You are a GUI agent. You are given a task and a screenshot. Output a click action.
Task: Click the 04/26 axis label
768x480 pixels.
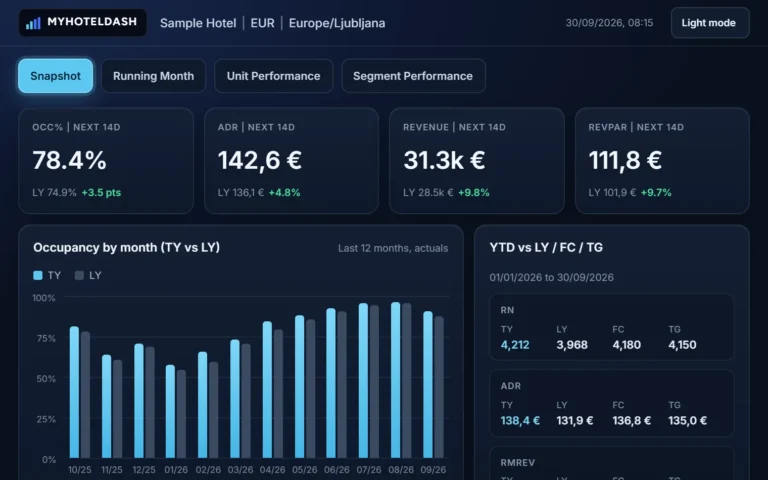[272, 470]
